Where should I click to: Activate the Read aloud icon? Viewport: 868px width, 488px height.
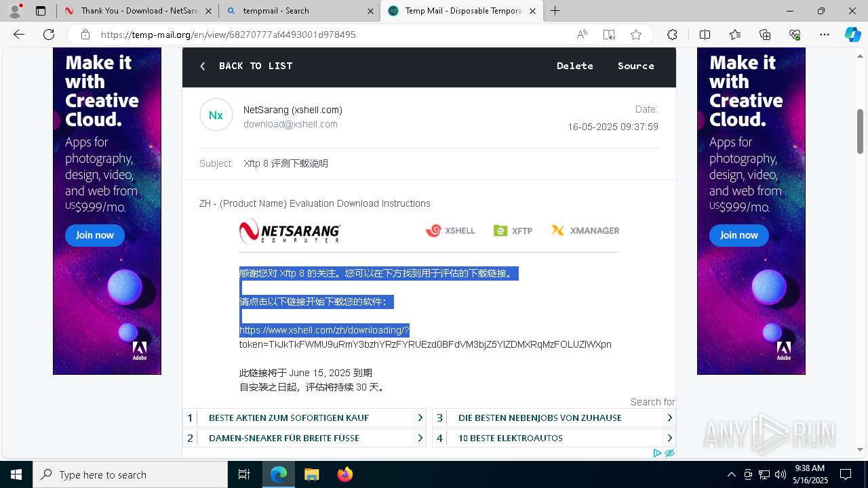pos(582,35)
